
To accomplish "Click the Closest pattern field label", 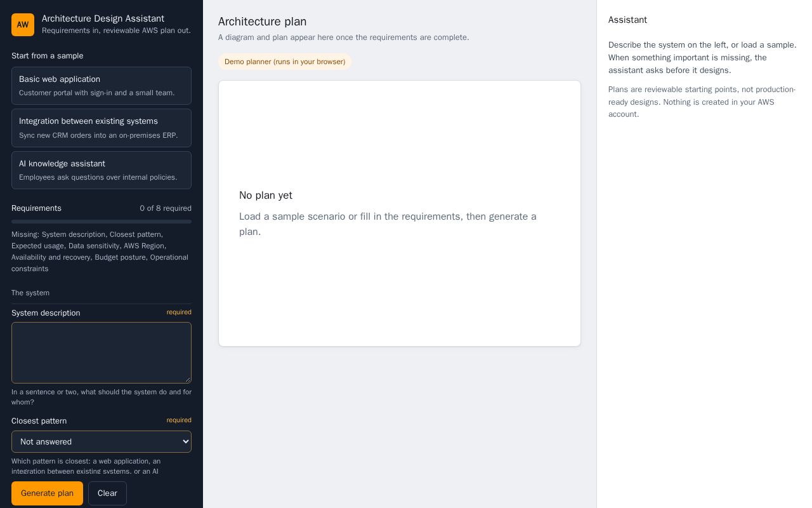I will 39,421.
